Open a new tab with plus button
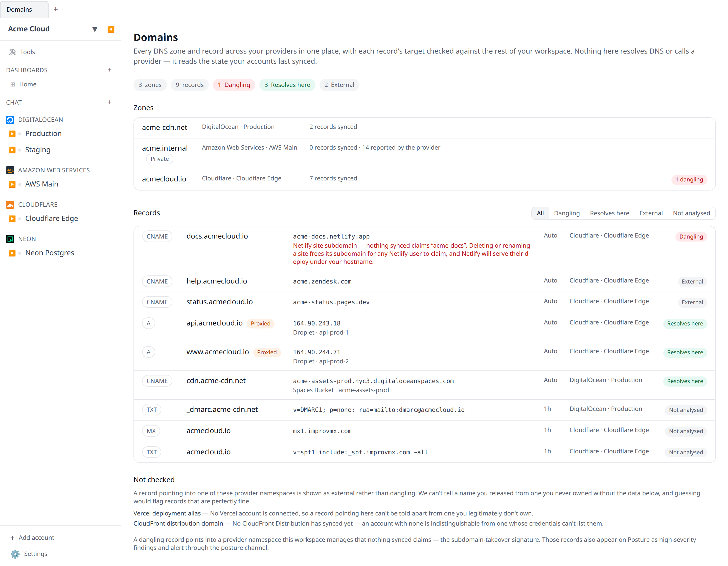Screen dimensions: 728x566 (x=56, y=9)
